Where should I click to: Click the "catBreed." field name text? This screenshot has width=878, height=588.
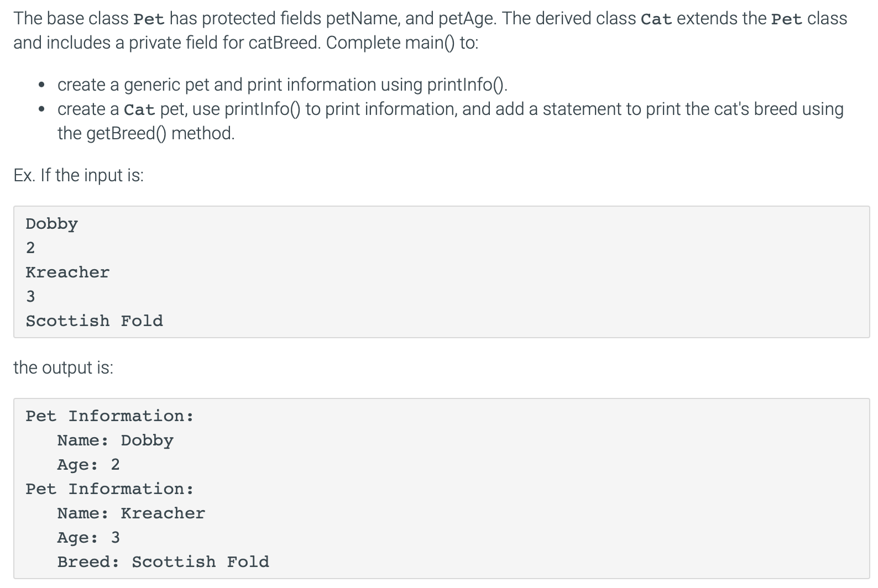coord(284,43)
